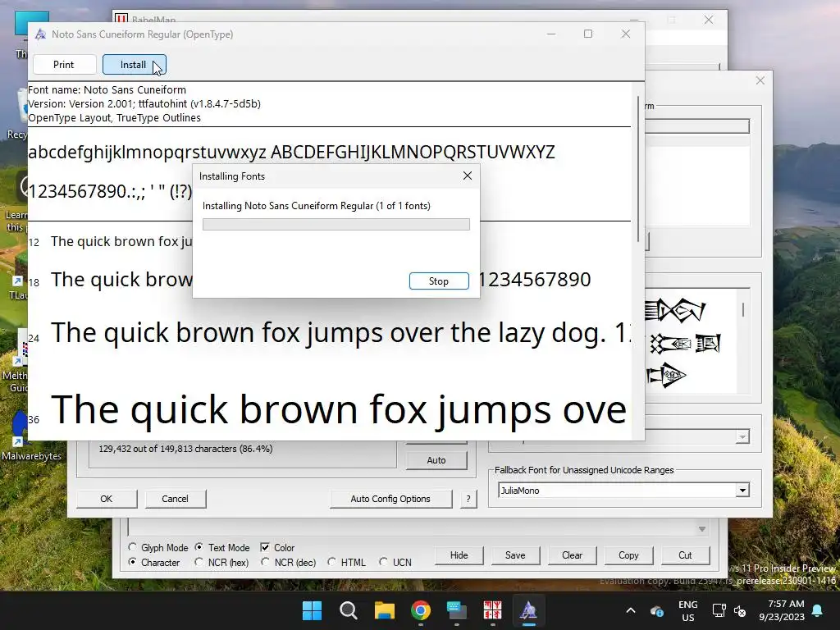Close the font options dialog window
The width and height of the screenshot is (840, 630).
point(760,80)
